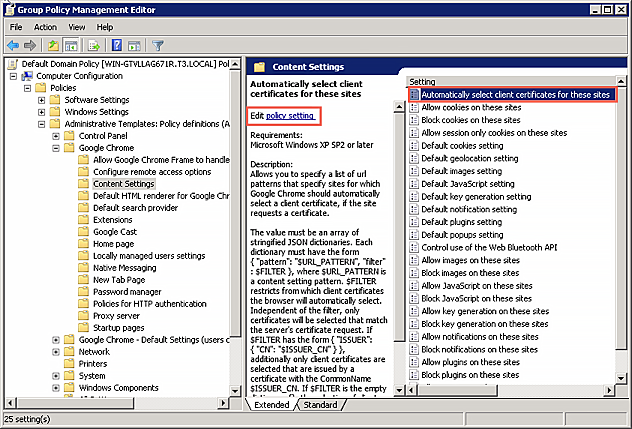Screen dimensions: 632x429
Task: Click the blue Help question mark icon
Action: pos(117,44)
